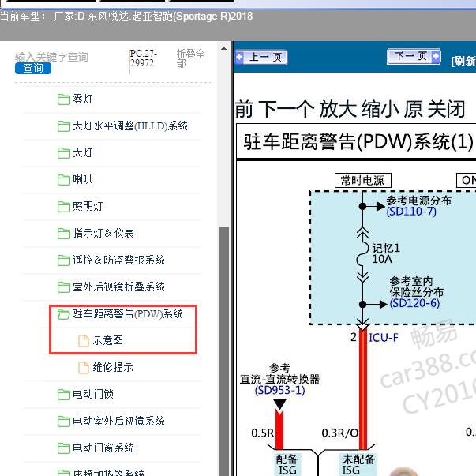Expand the 照明灯 entry
The image size is (476, 476).
[88, 206]
